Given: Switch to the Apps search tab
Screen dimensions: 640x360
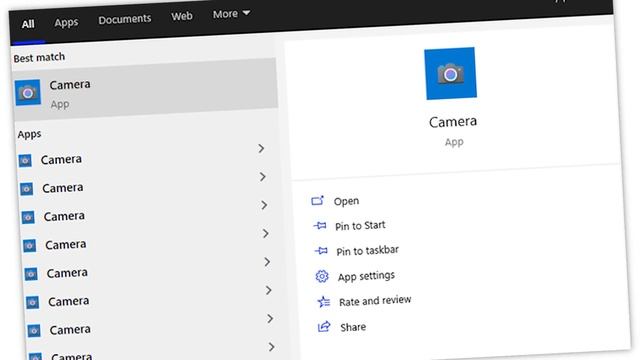Looking at the screenshot, I should coord(66,22).
